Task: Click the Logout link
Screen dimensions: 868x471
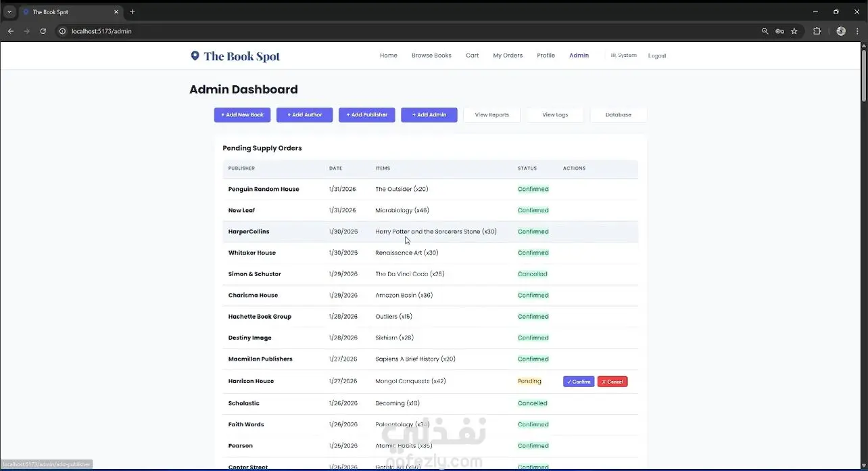Action: point(657,55)
